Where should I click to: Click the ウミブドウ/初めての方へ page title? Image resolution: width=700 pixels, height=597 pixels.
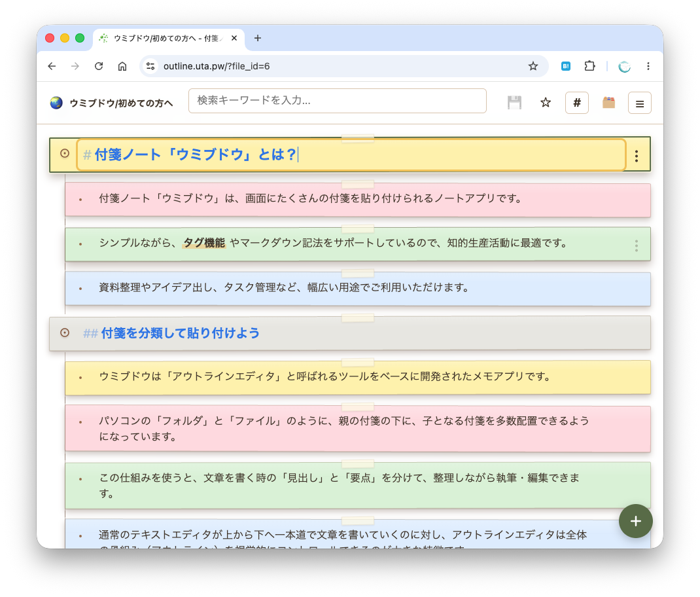coord(121,103)
